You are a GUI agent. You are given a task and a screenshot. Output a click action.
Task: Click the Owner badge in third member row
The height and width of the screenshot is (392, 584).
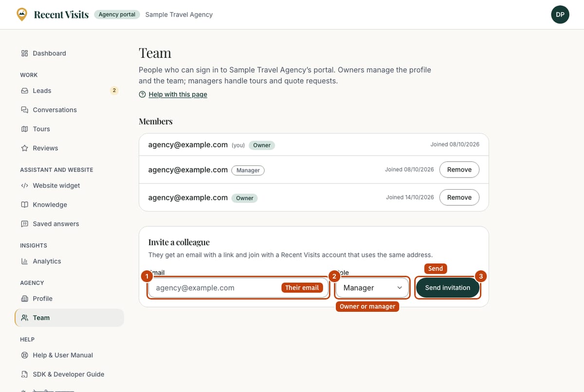click(245, 198)
